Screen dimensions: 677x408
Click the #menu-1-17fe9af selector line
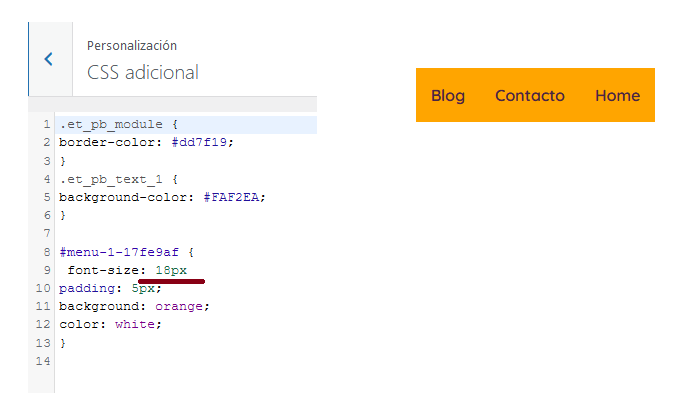point(127,252)
